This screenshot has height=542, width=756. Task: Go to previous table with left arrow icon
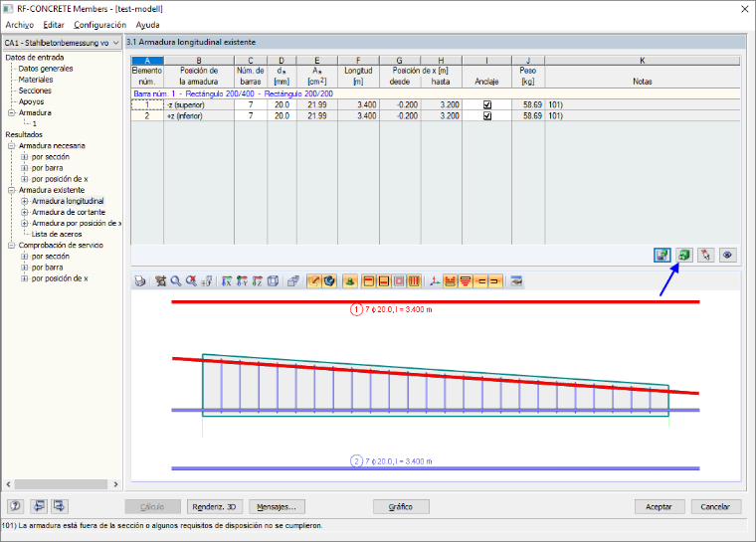coord(39,506)
